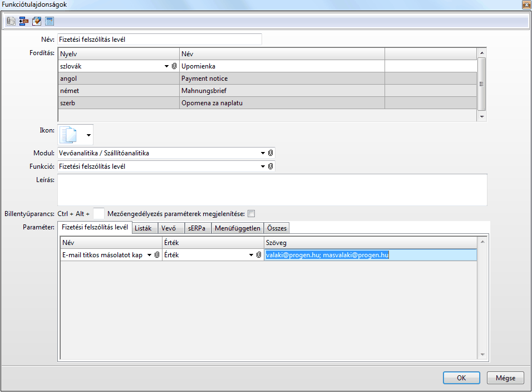Expand the Funkció dropdown
Image resolution: width=532 pixels, height=392 pixels.
(263, 166)
